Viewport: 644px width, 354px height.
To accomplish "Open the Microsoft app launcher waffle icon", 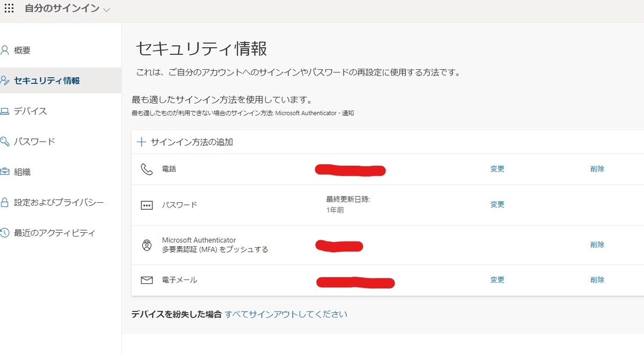I will point(9,9).
